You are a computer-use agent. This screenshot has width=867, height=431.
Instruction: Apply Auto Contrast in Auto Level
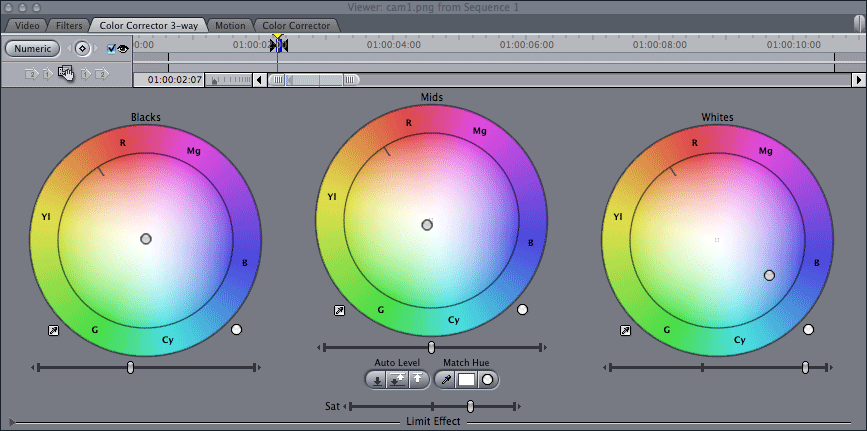pos(397,380)
